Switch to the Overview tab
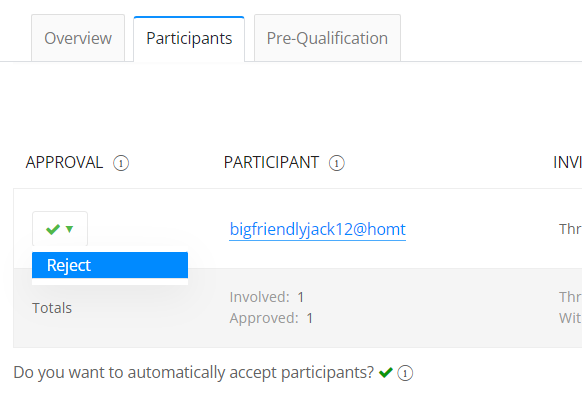Screen dimensions: 582x394 click(78, 38)
